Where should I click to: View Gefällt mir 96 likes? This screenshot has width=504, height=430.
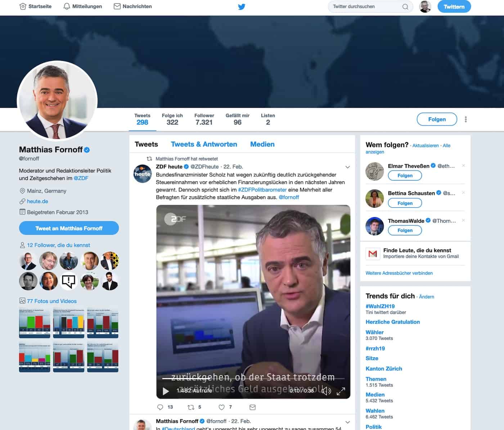238,119
